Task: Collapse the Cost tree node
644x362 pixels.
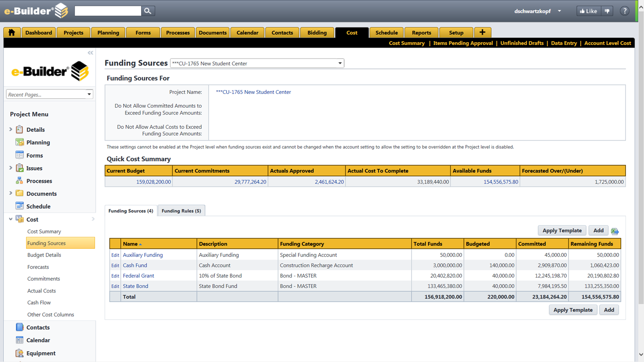Action: coord(11,219)
